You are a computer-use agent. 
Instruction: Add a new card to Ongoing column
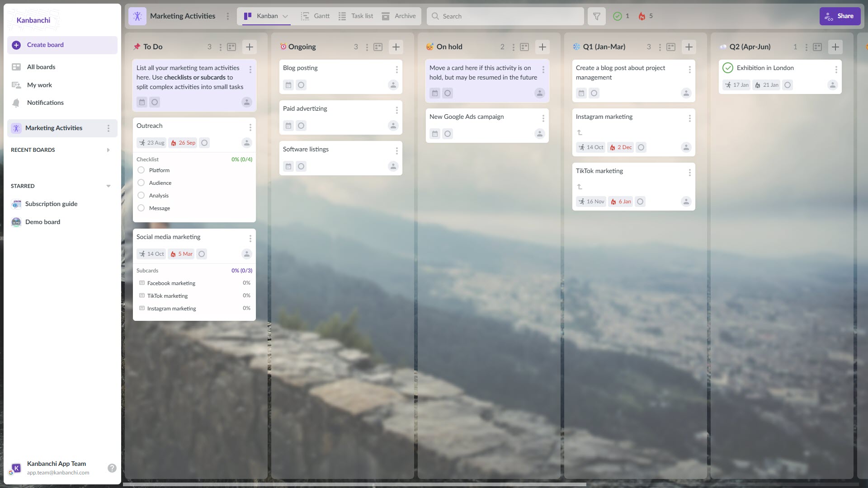396,47
